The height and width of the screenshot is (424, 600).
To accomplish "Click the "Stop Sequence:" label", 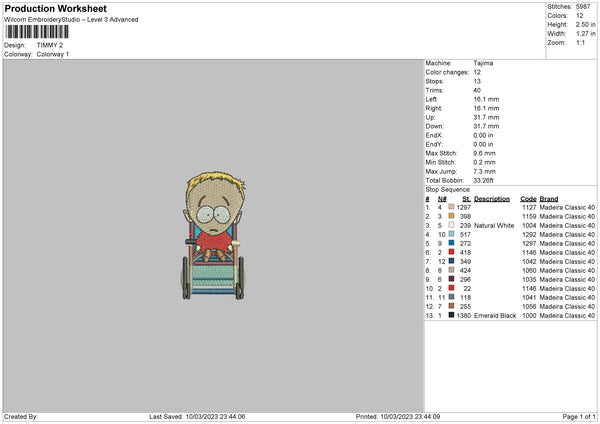I will click(x=448, y=189).
